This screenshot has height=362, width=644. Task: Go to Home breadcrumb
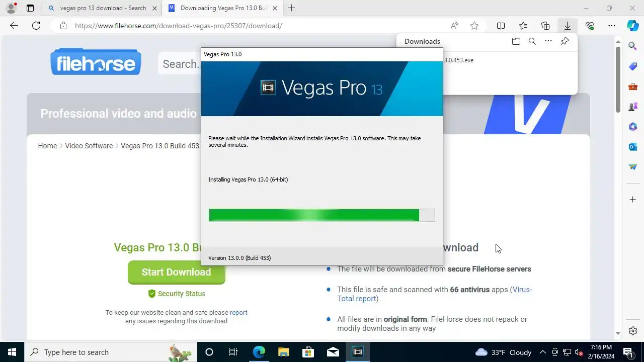47,146
